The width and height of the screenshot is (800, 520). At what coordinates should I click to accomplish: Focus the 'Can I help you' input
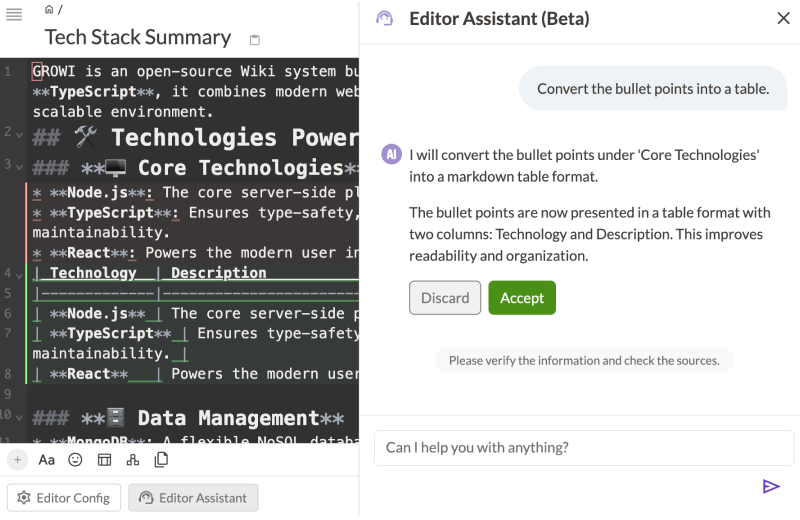pyautogui.click(x=583, y=448)
